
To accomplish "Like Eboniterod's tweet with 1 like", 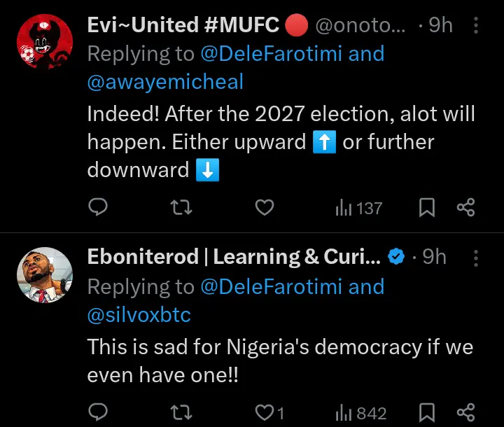I will (269, 412).
